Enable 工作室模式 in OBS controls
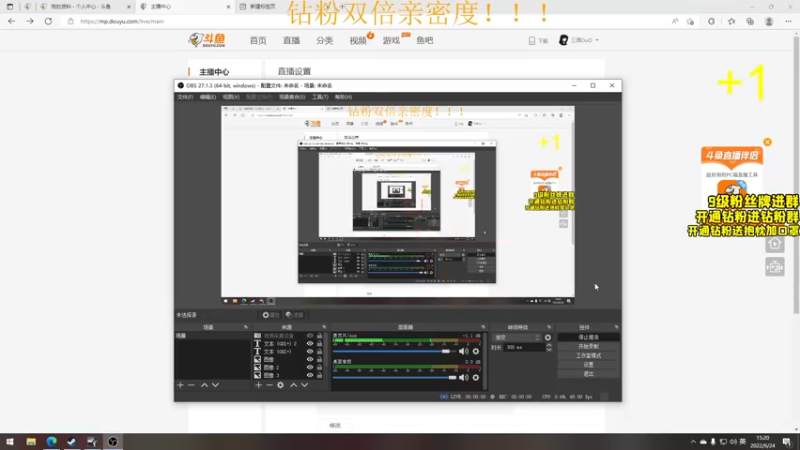The image size is (800, 450). coord(588,356)
